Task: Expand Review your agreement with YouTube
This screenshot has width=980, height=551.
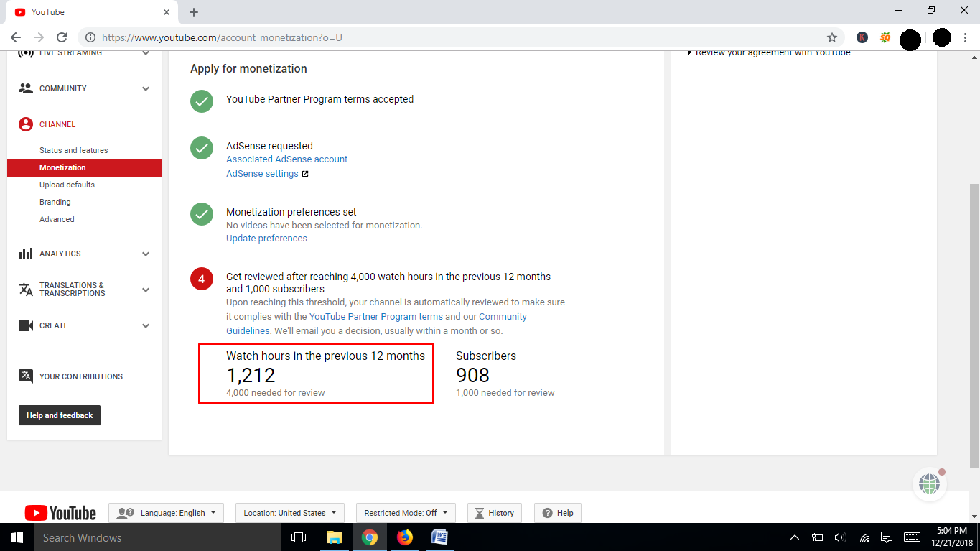Action: [x=769, y=53]
